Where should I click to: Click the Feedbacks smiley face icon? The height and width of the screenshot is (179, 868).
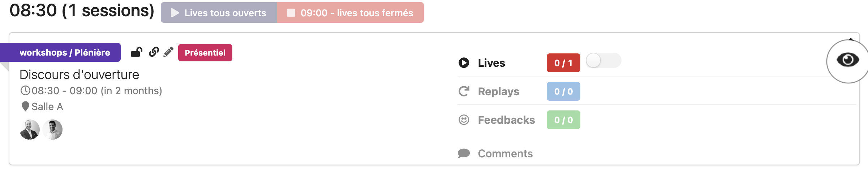(464, 120)
